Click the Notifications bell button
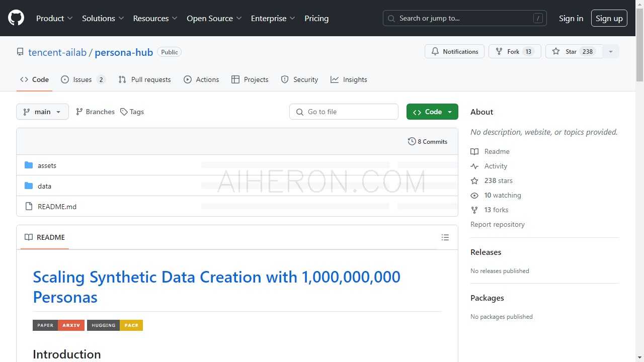Screen dimensions: 644x362 [x=455, y=51]
